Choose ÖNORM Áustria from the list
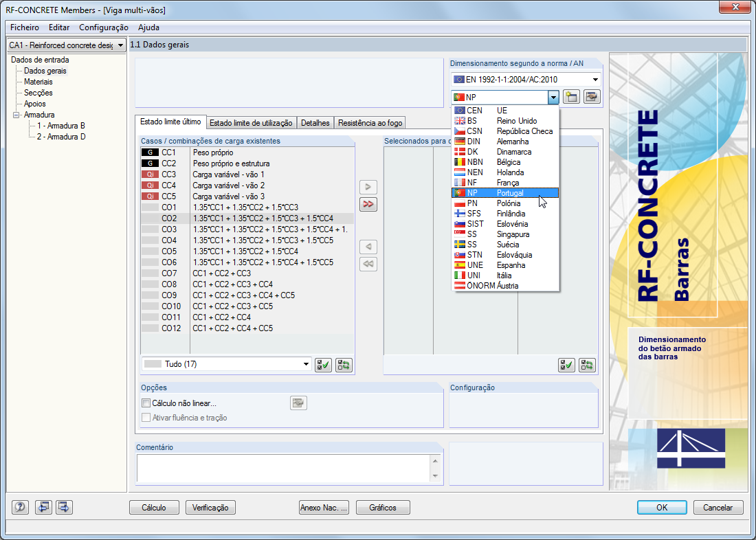This screenshot has height=540, width=756. coord(505,286)
